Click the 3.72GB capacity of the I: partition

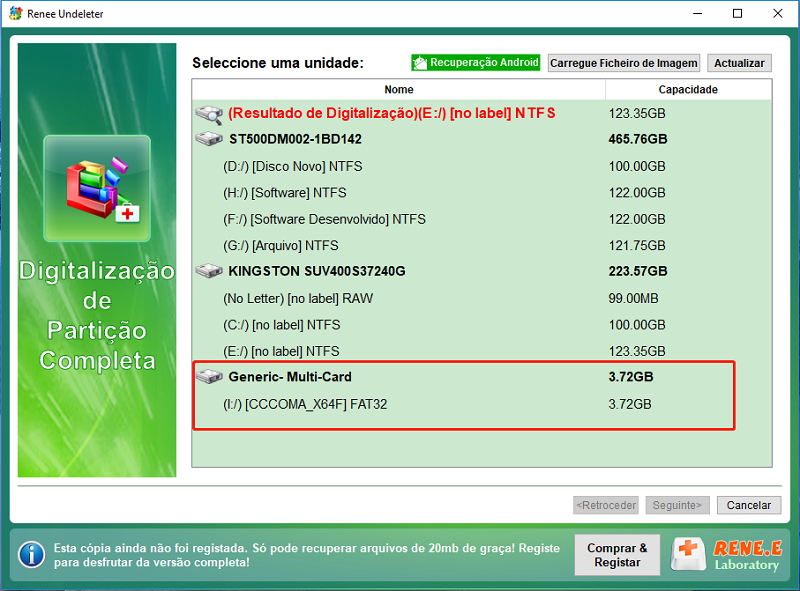click(630, 404)
